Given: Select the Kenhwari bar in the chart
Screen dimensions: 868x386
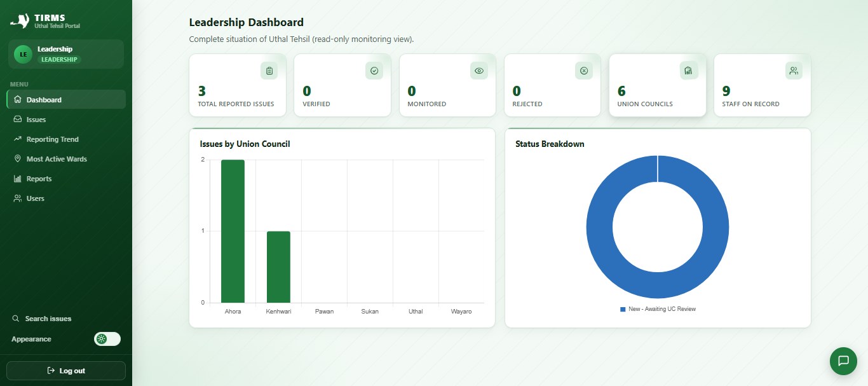Looking at the screenshot, I should [x=278, y=267].
